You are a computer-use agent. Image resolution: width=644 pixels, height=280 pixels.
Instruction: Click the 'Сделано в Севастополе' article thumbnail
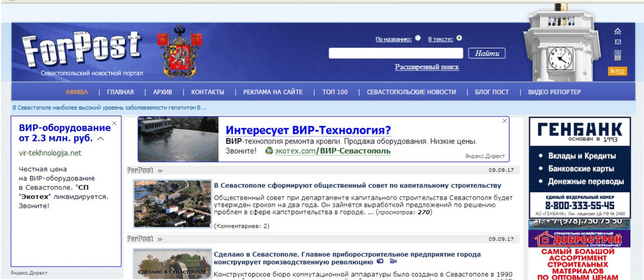click(173, 264)
